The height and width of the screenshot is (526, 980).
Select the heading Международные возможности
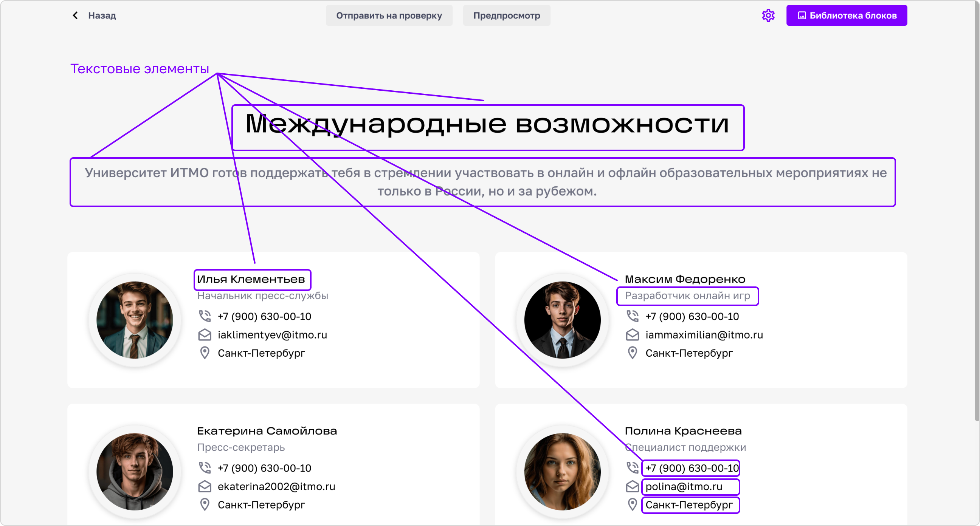tap(487, 124)
